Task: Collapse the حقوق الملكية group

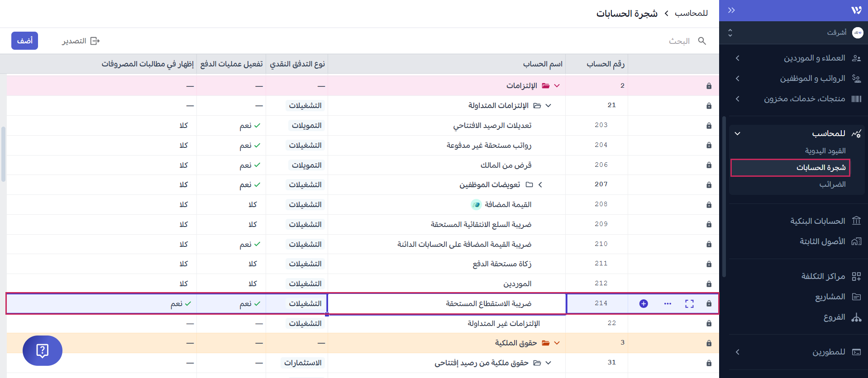Action: coord(557,343)
